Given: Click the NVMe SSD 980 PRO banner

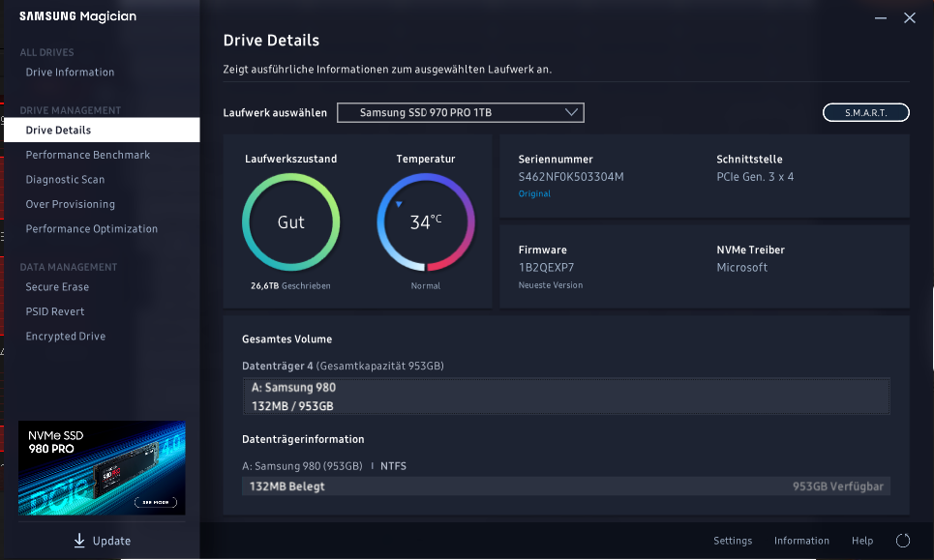Looking at the screenshot, I should point(102,468).
